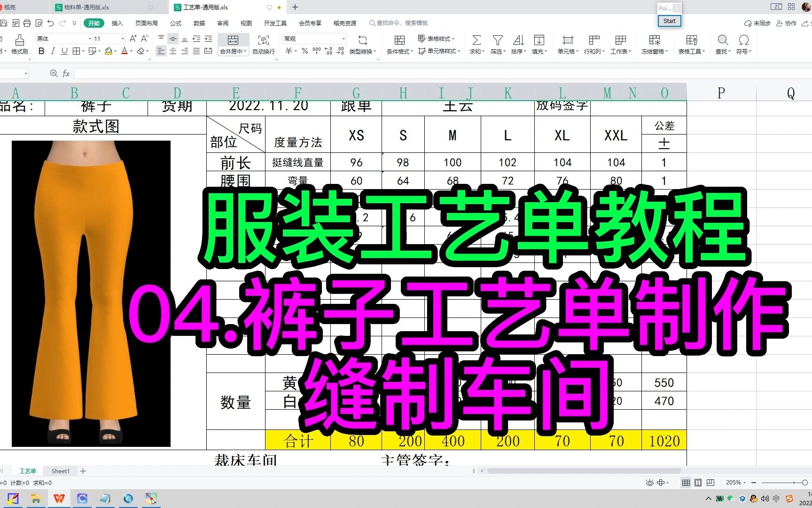This screenshot has width=812, height=508.
Task: Open Cell Style (单元格样式) dropdown
Action: coord(439,51)
